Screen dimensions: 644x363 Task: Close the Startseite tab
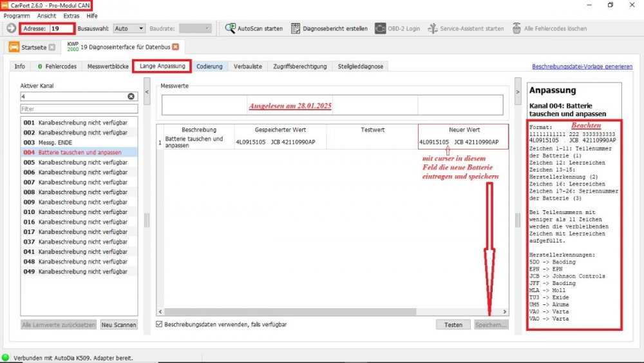[52, 47]
